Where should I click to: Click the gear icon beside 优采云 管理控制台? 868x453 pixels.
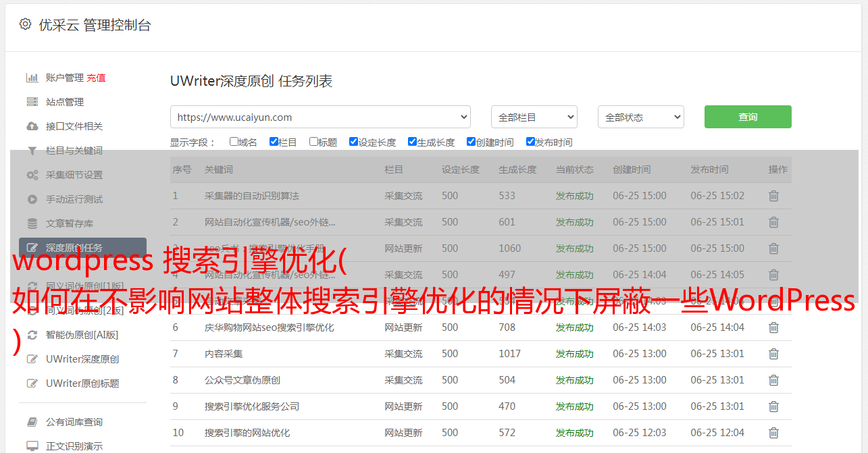click(25, 24)
